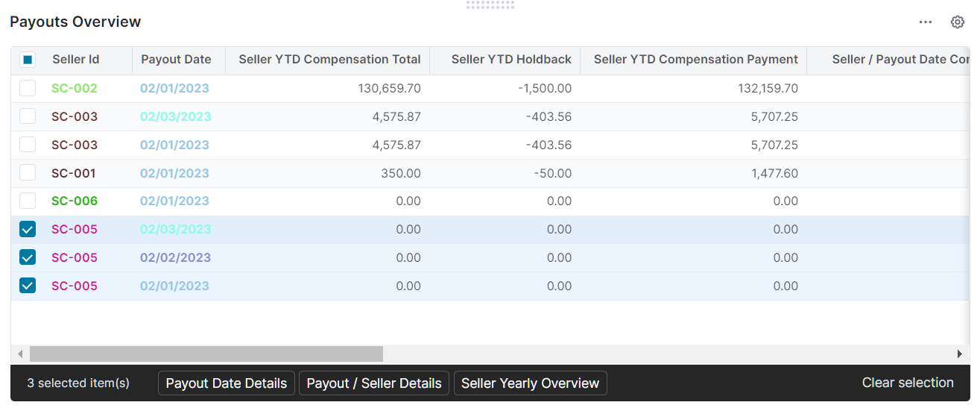Click the drag handle above the panel

(490, 4)
